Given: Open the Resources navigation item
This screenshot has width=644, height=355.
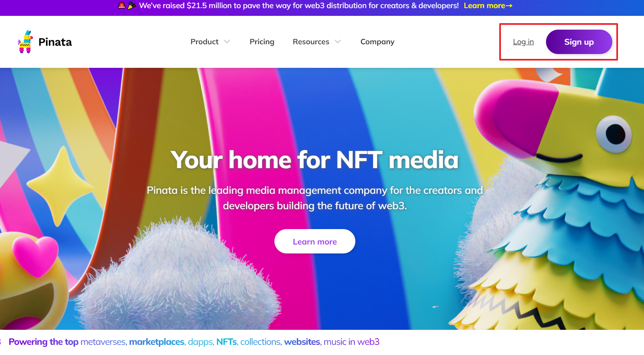Looking at the screenshot, I should pyautogui.click(x=311, y=41).
